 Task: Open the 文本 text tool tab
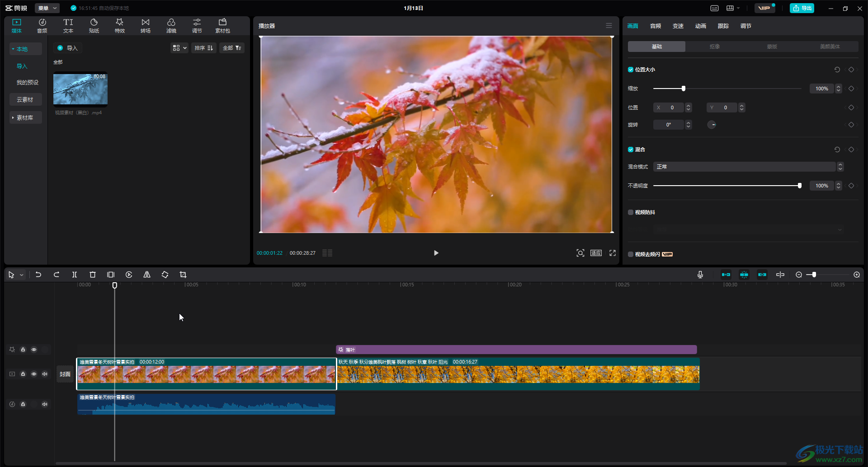click(x=68, y=26)
